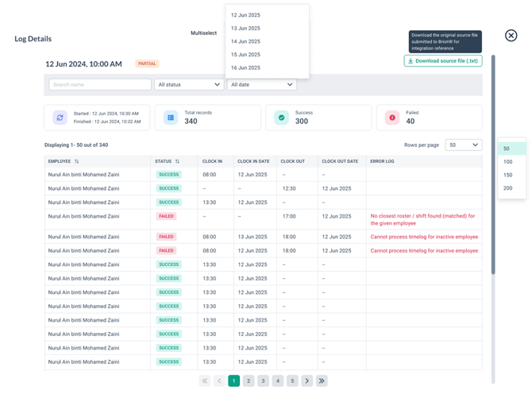Click the red Failed alert icon

pos(391,118)
